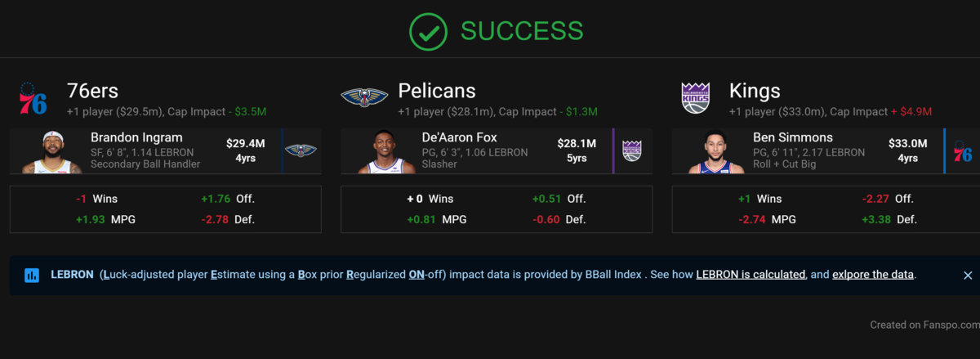The height and width of the screenshot is (359, 980).
Task: Dismiss the LEBRON info banner
Action: pyautogui.click(x=968, y=276)
